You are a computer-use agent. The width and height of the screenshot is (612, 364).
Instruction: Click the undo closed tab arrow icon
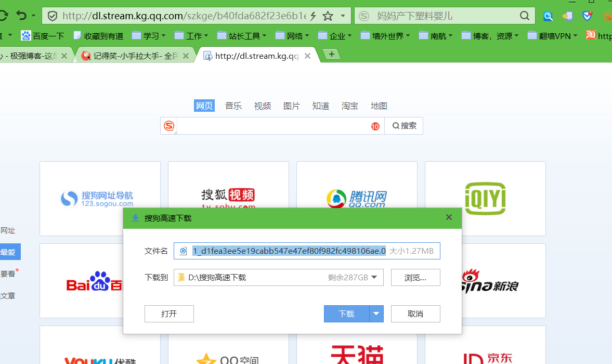21,16
